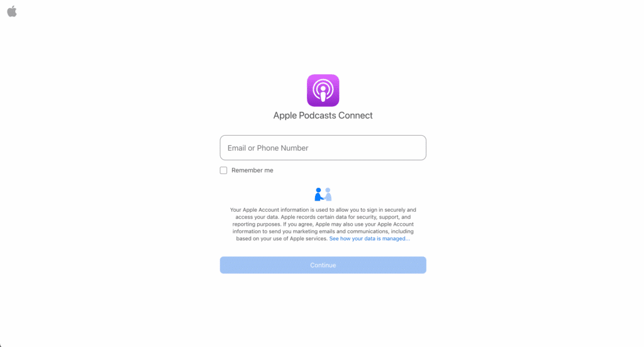Click the purple Apple Podcasts app icon
The width and height of the screenshot is (644, 347).
click(323, 91)
